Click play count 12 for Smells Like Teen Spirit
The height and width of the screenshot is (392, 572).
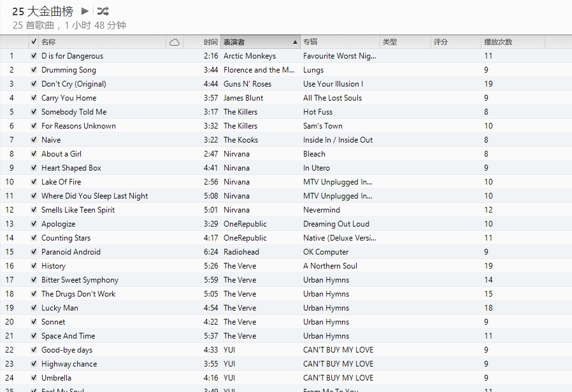tap(488, 210)
